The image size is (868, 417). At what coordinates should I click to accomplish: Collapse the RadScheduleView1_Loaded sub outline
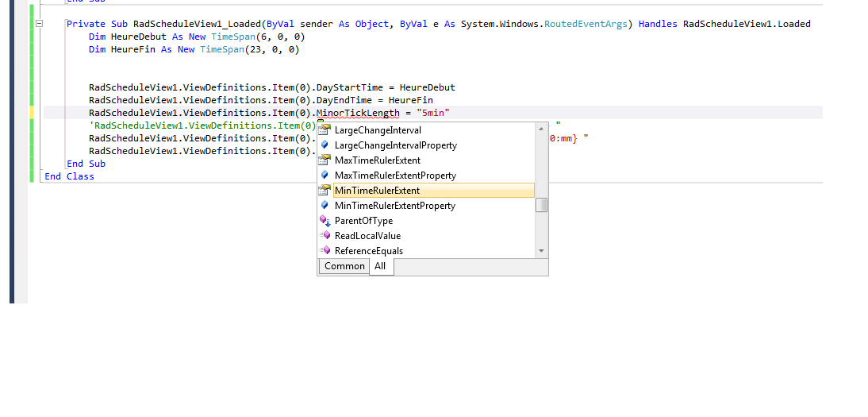[39, 24]
